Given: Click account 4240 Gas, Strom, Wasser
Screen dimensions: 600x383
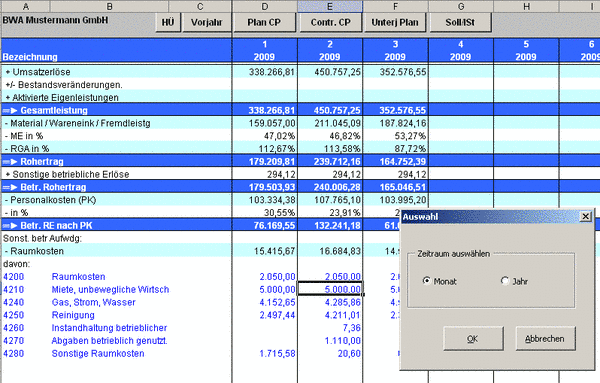Looking at the screenshot, I should pos(94,302).
